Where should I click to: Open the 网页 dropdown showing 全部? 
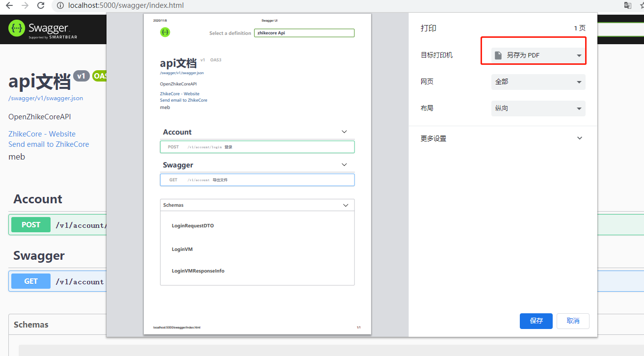coord(538,82)
